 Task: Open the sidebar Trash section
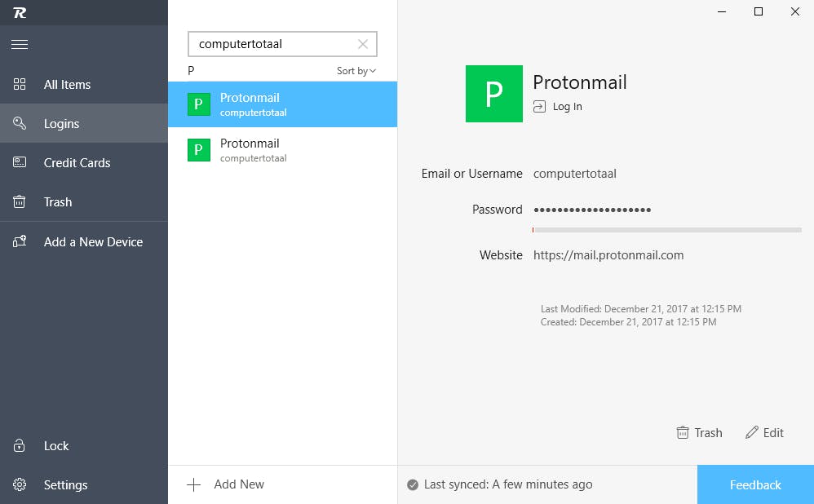coord(58,202)
